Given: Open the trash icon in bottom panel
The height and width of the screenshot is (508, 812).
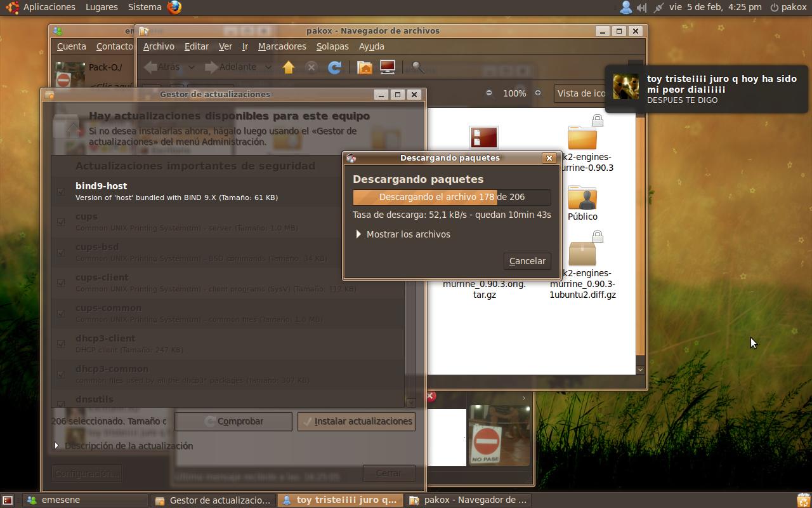Looking at the screenshot, I should tap(803, 500).
